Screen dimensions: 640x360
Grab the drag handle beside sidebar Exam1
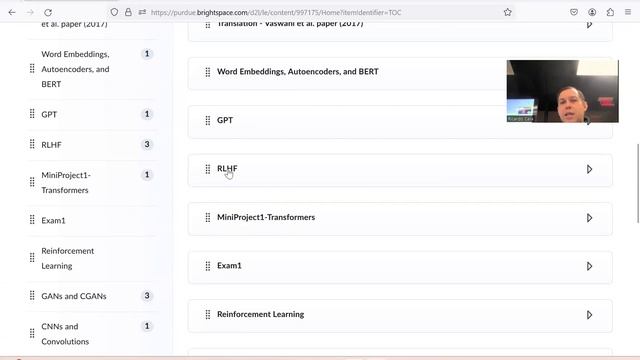coord(32,220)
